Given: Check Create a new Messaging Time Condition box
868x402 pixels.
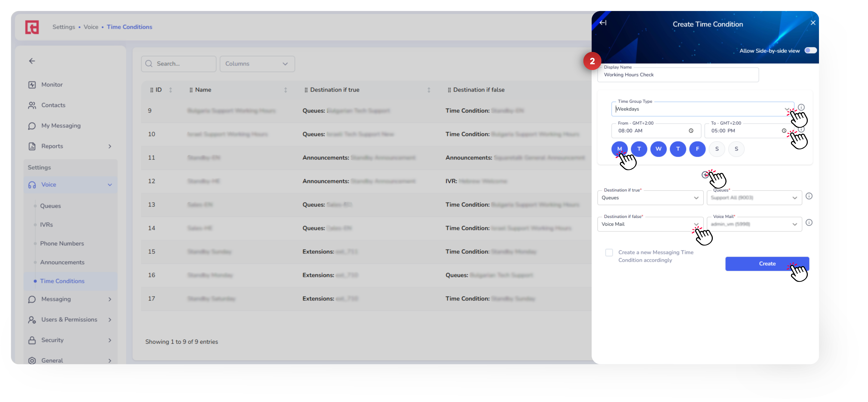Looking at the screenshot, I should click(609, 253).
